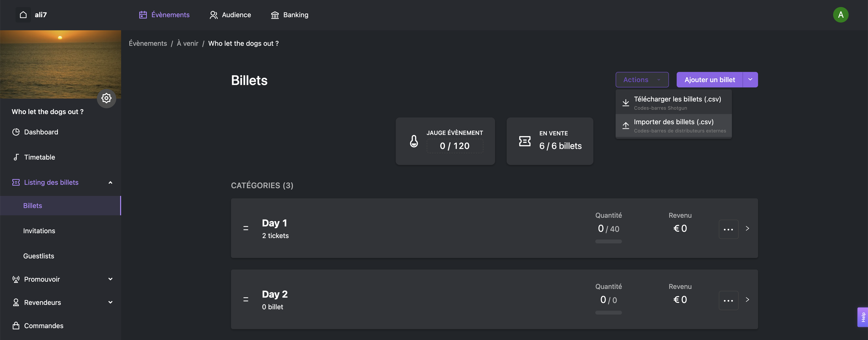Image resolution: width=868 pixels, height=340 pixels.
Task: Expand the Promouvoir menu
Action: [x=110, y=279]
